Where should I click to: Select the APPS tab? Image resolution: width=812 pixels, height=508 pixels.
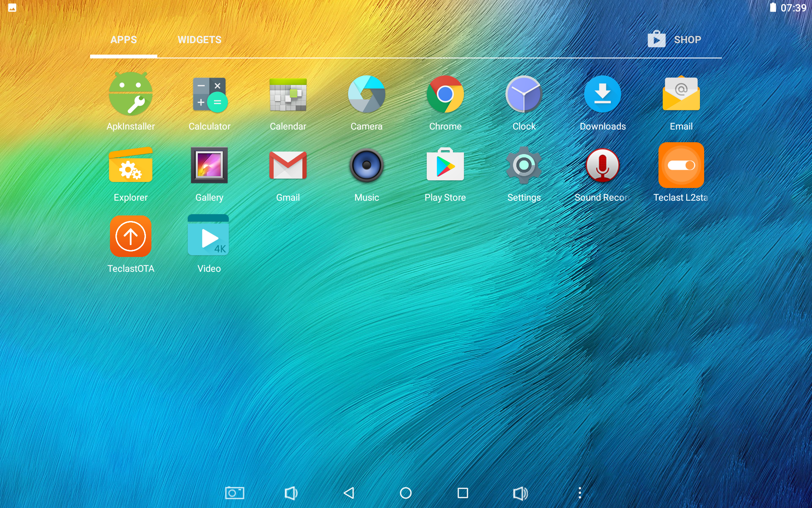coord(123,40)
